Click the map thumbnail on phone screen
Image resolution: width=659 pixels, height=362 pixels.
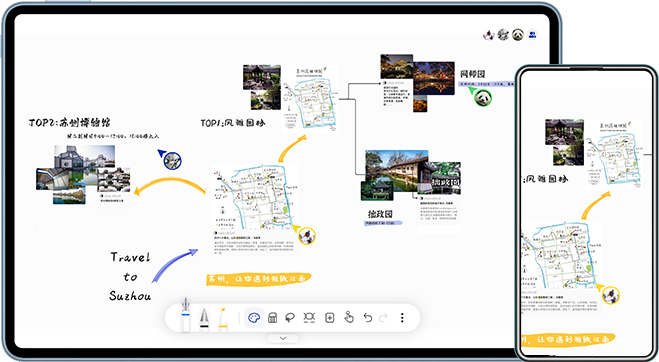click(615, 153)
